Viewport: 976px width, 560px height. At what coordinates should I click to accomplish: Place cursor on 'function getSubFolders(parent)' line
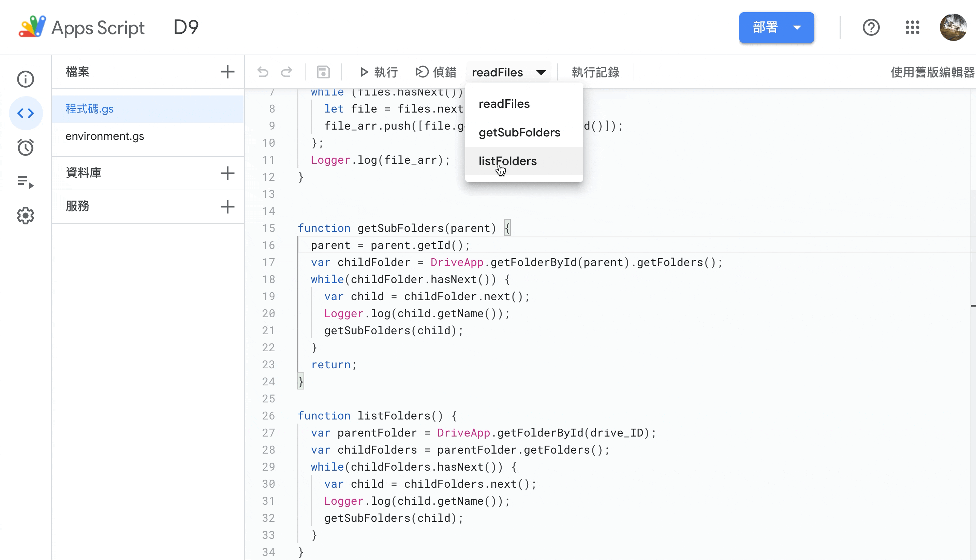[404, 228]
